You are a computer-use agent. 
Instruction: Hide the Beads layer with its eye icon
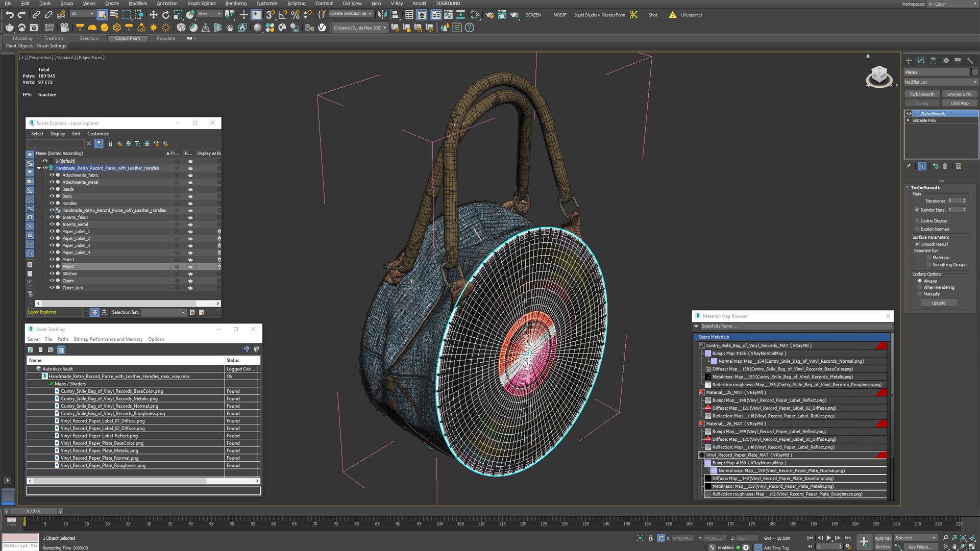52,189
